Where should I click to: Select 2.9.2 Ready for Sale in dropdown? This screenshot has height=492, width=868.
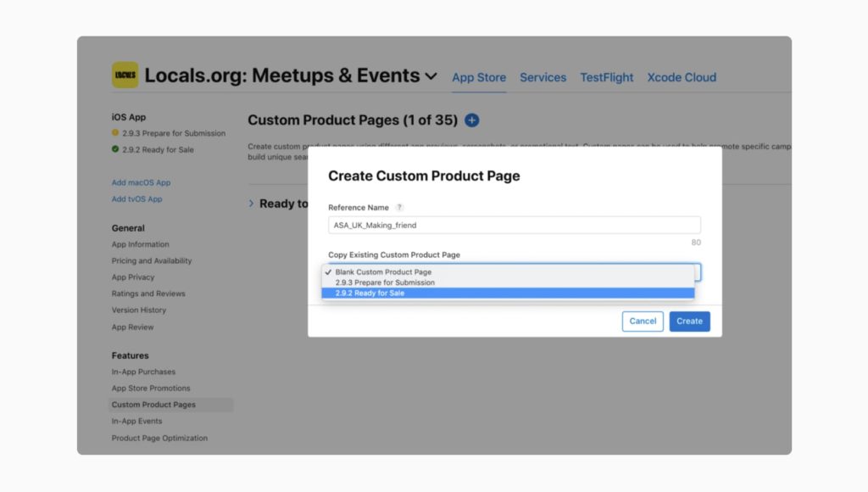click(x=508, y=294)
